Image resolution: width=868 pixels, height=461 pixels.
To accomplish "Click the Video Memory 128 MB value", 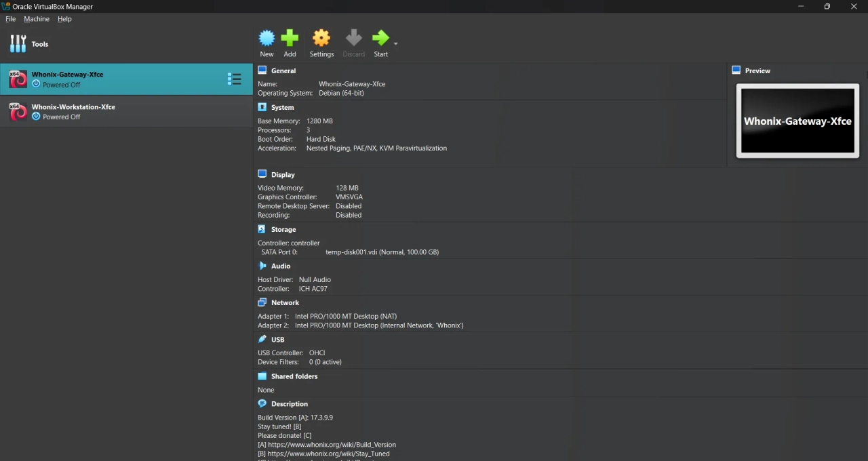I will click(347, 188).
